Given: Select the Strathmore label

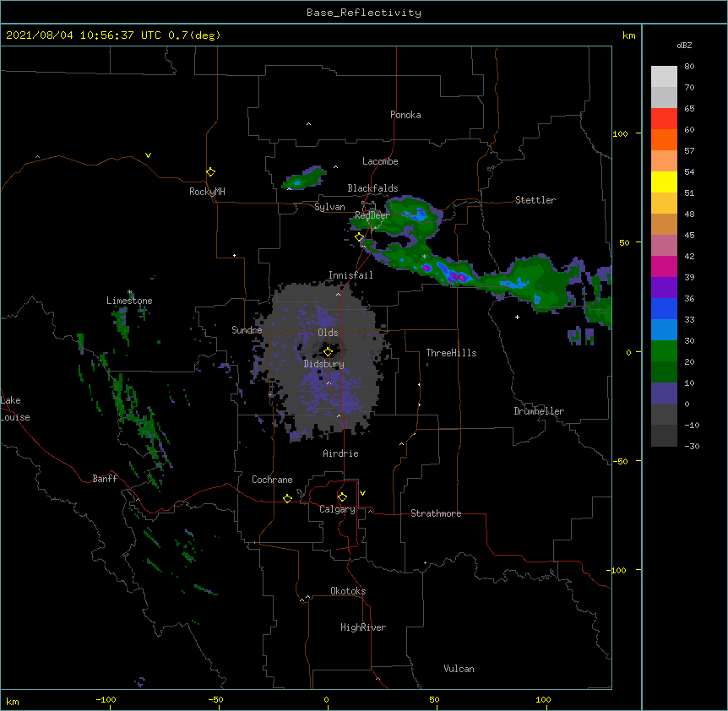Looking at the screenshot, I should click(x=436, y=513).
